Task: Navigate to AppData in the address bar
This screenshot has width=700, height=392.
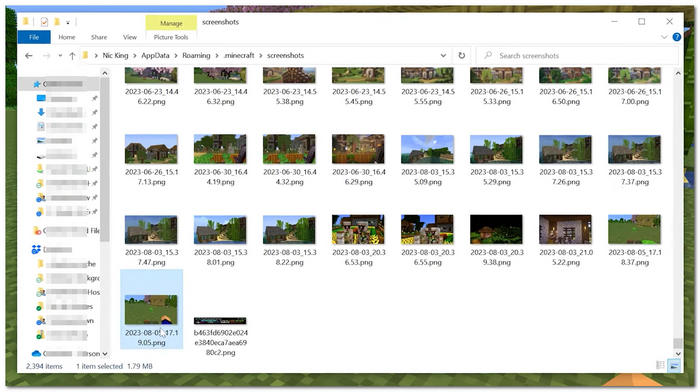Action: [x=155, y=55]
